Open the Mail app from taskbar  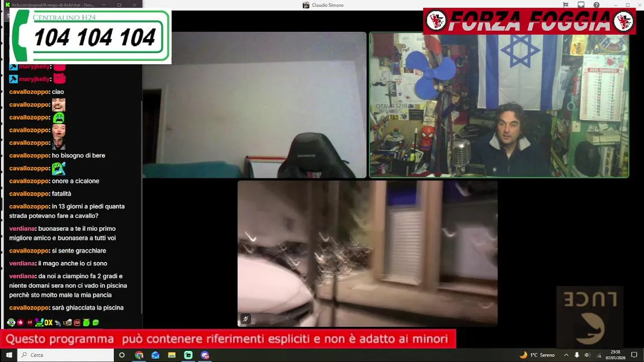tap(155, 355)
